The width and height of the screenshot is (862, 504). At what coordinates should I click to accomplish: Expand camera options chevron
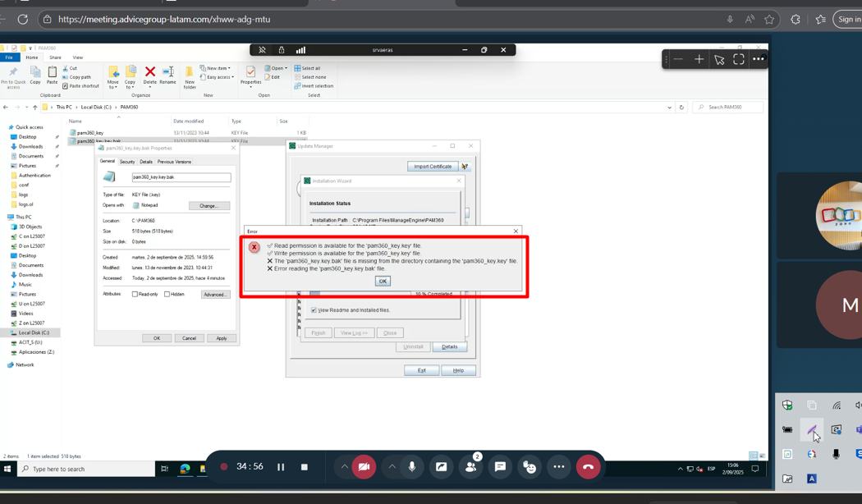coord(345,467)
